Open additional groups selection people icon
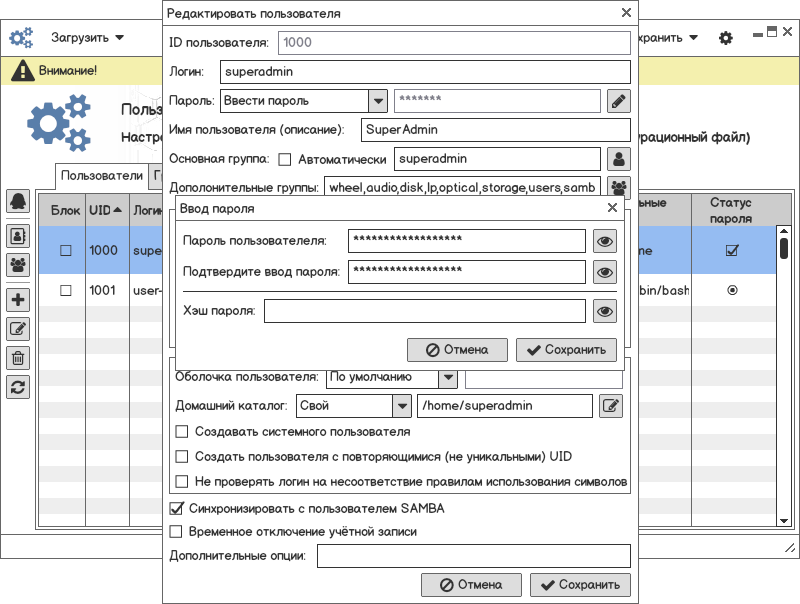 619,187
